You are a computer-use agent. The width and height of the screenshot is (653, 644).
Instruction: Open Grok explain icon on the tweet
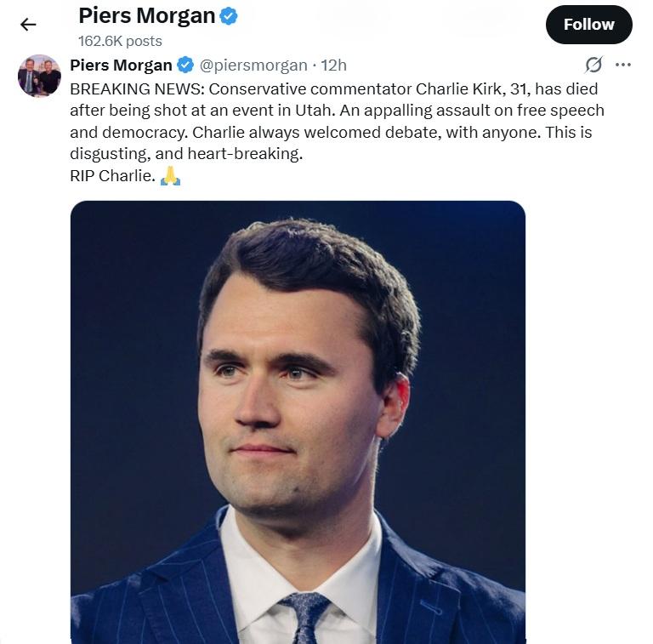[593, 65]
